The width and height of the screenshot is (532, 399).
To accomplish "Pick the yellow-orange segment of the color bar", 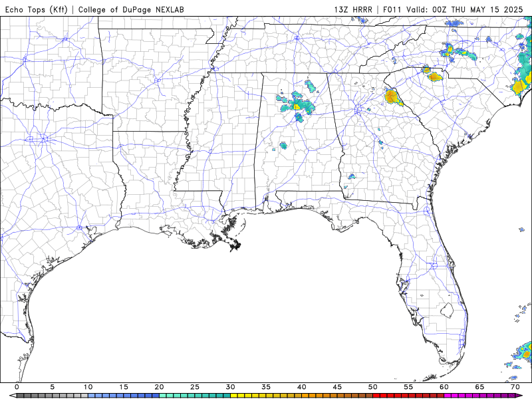I will (302, 396).
